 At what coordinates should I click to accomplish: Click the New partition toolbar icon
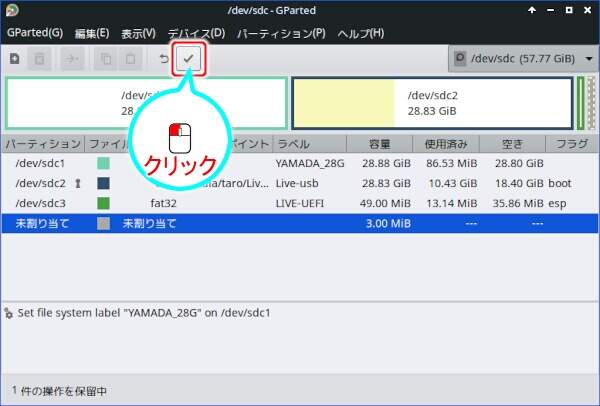tap(15, 59)
